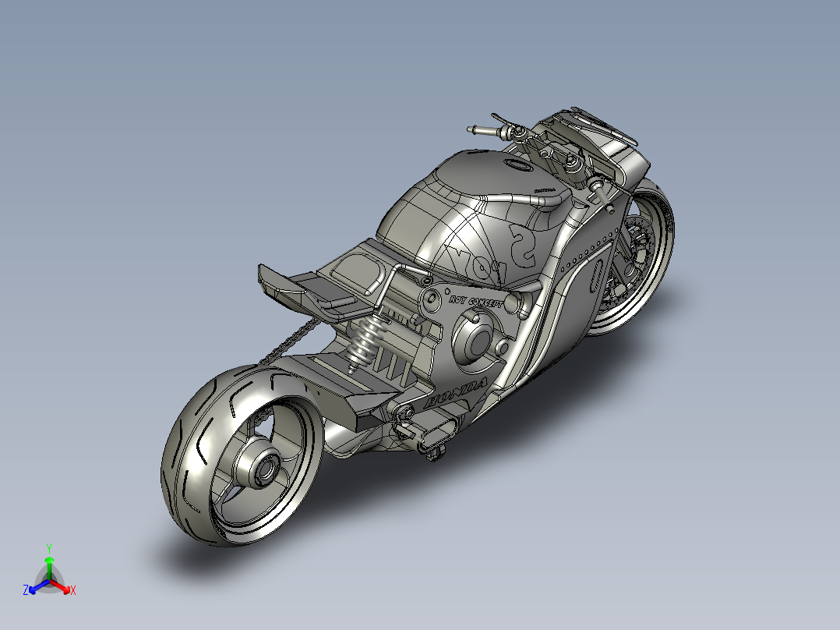Click the blue Z axis of orientation triad
The width and height of the screenshot is (840, 630).
[x=35, y=588]
